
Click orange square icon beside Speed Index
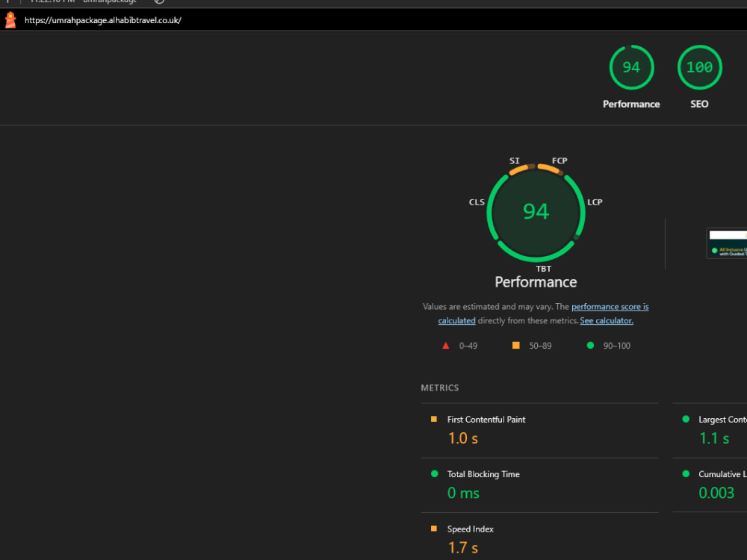click(433, 529)
